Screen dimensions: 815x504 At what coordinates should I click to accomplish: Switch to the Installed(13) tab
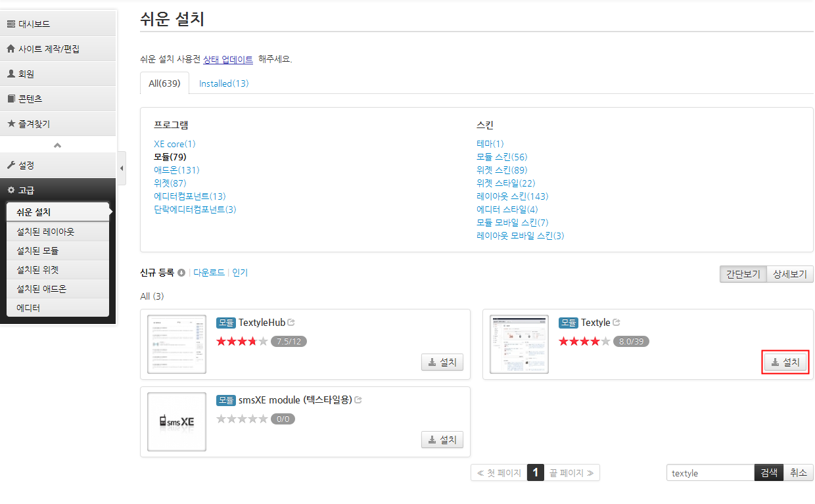coord(223,83)
